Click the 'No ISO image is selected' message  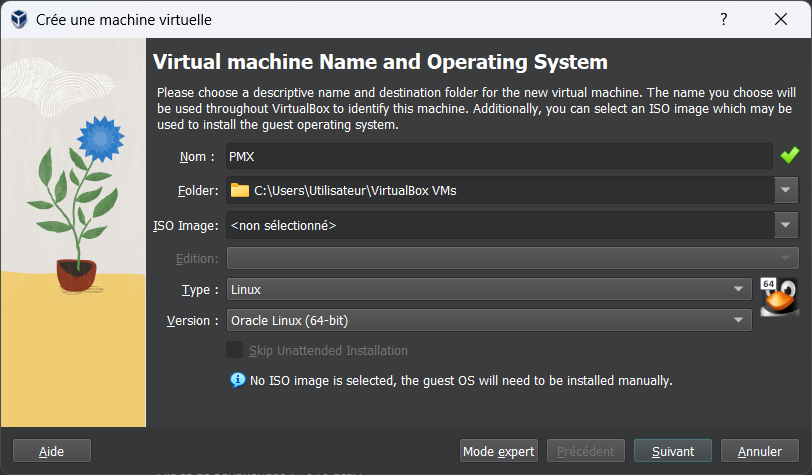461,381
